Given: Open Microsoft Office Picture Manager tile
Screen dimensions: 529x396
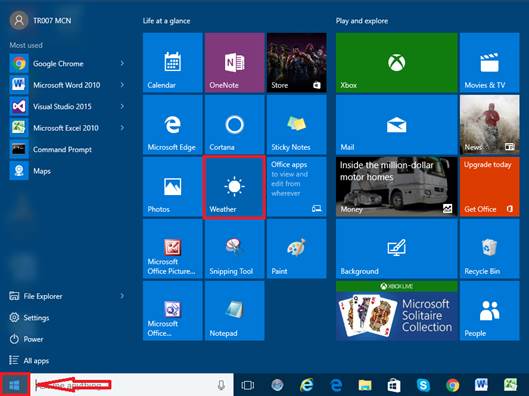Looking at the screenshot, I should point(173,249).
